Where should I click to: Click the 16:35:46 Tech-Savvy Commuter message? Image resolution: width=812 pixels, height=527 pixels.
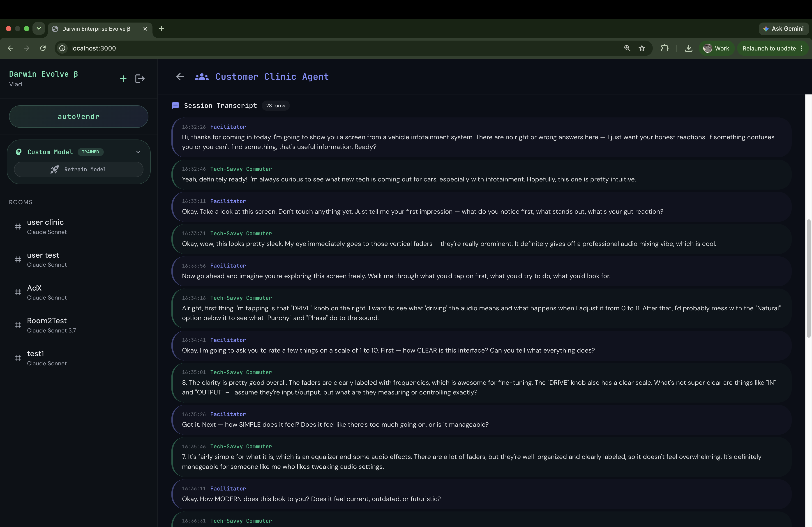(x=481, y=457)
